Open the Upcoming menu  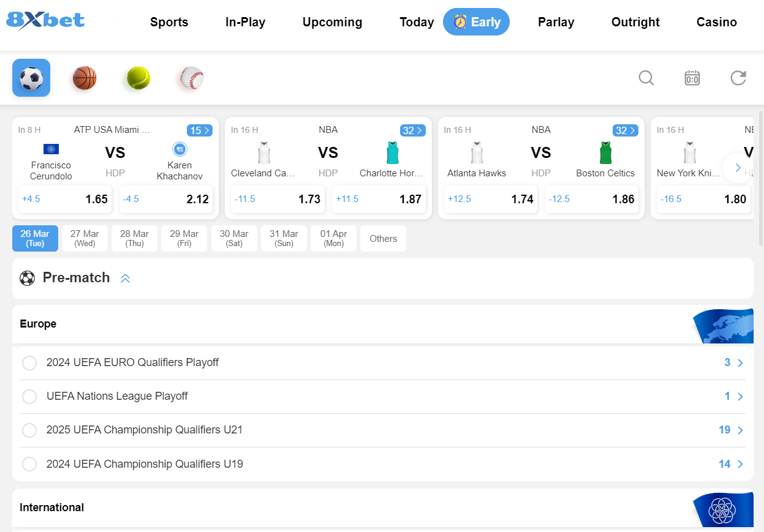click(332, 22)
